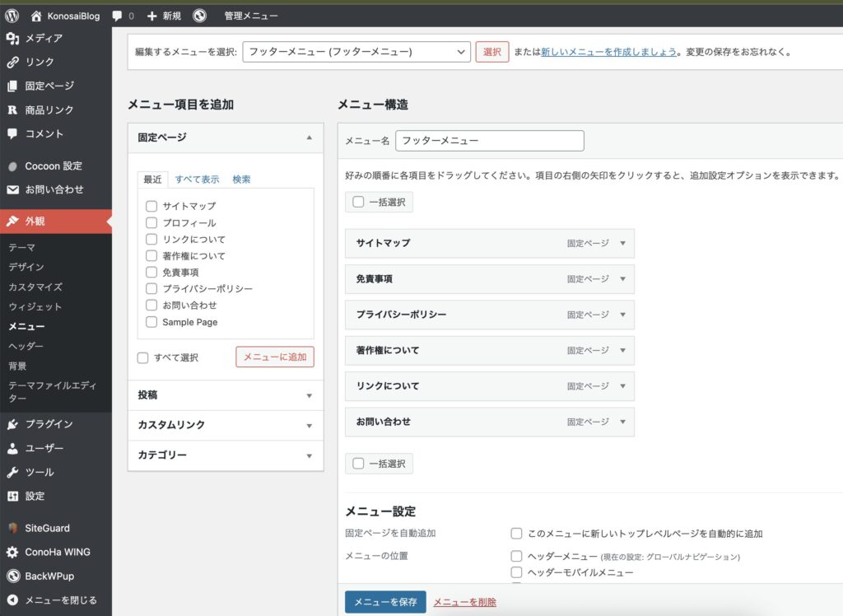This screenshot has width=843, height=616.
Task: Check the 免責事項 page checkbox
Action: 151,273
